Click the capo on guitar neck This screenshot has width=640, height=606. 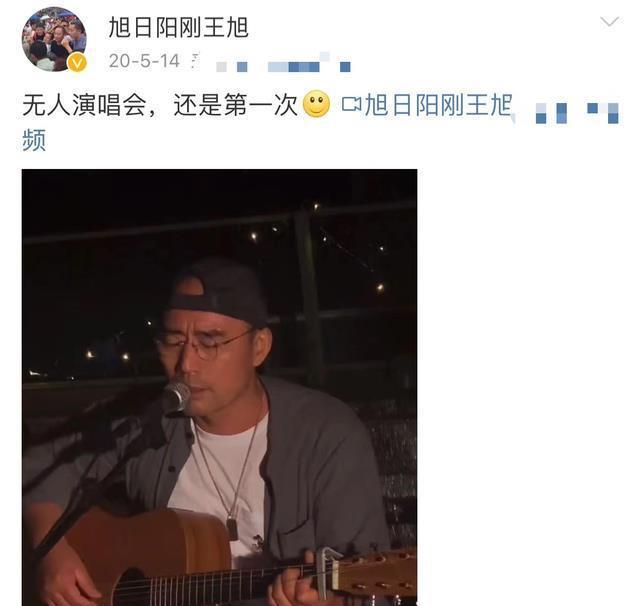point(329,567)
